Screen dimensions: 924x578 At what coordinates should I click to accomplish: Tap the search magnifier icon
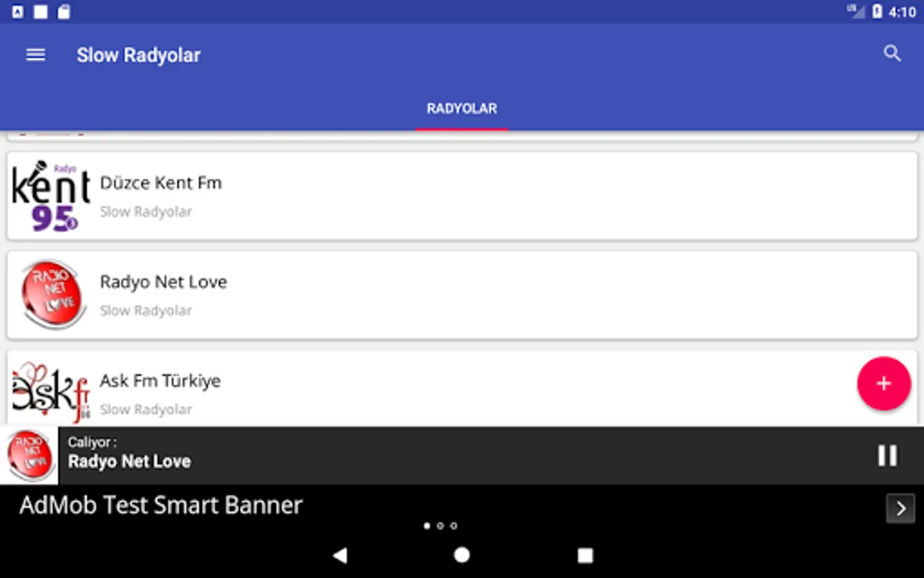(x=892, y=53)
